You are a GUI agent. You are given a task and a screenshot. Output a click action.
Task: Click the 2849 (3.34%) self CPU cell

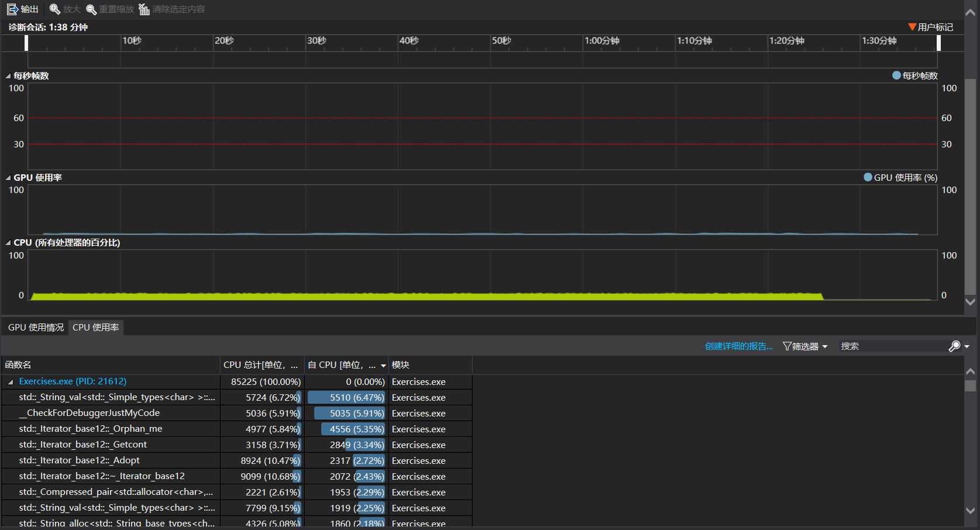[x=346, y=445]
